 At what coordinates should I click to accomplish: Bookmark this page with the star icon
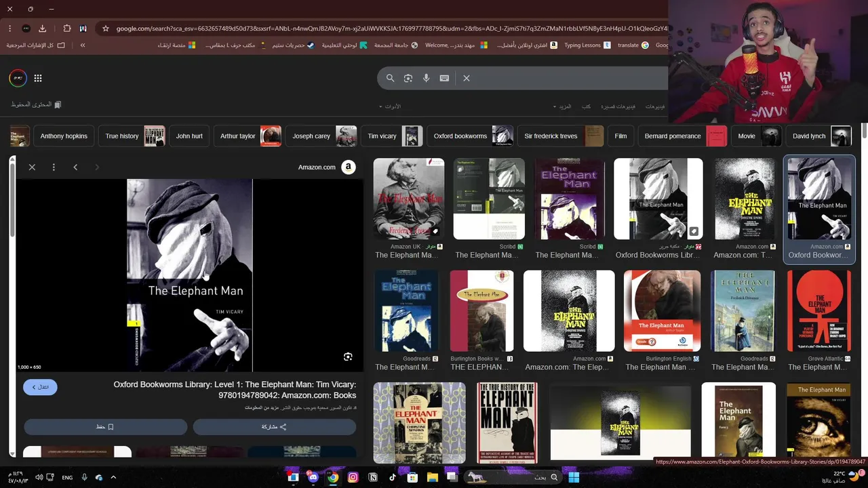pyautogui.click(x=106, y=28)
